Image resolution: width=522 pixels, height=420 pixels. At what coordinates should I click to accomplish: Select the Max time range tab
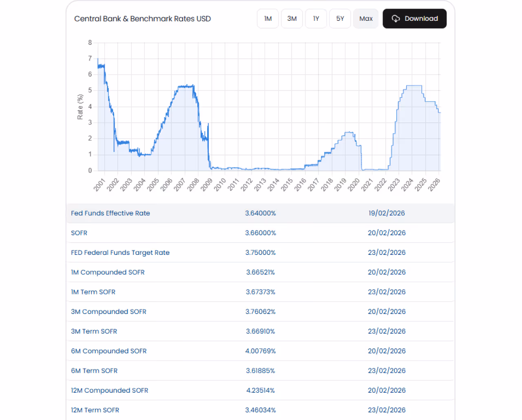(365, 18)
